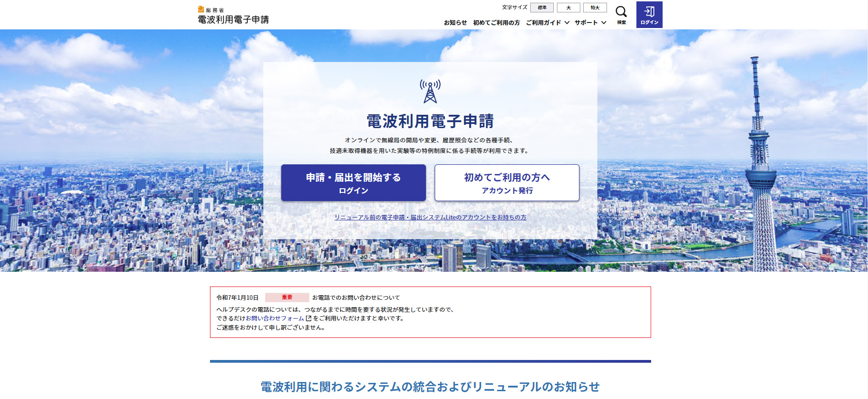The width and height of the screenshot is (868, 399).
Task: Click 初めてご利用の方へ アカウント発行 button
Action: (x=507, y=183)
